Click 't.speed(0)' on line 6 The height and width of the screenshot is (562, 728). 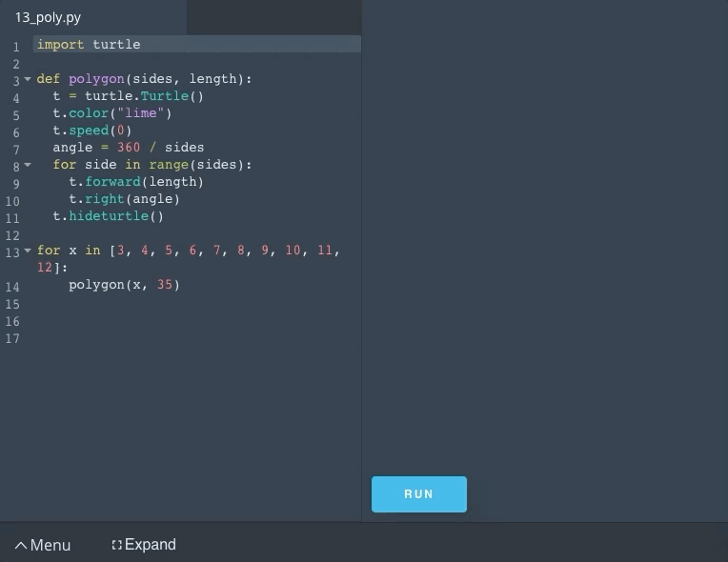(91, 130)
